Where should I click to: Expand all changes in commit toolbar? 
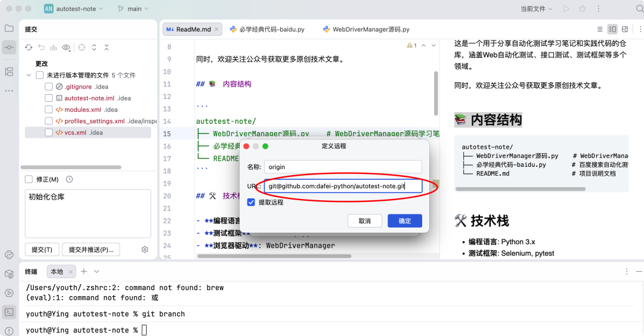94,47
